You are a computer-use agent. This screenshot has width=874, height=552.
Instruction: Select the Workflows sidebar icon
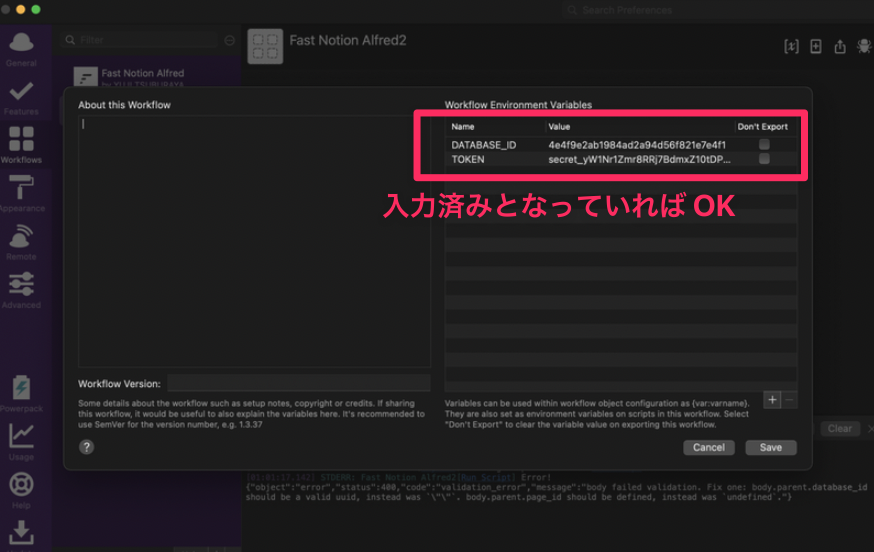(x=21, y=146)
